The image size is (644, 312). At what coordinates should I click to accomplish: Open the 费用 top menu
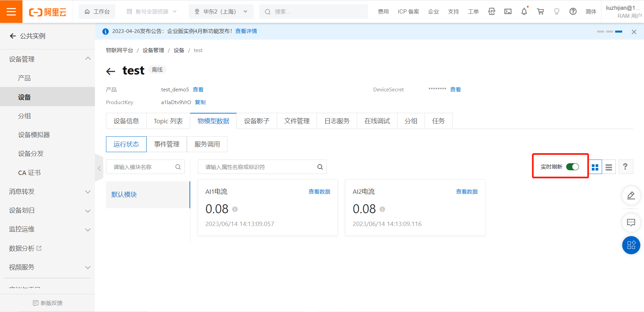(x=383, y=11)
